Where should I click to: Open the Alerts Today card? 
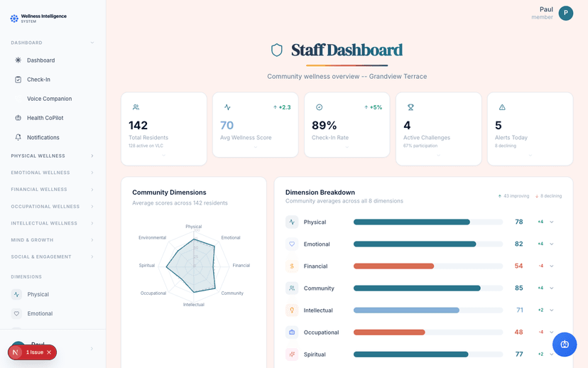530,129
